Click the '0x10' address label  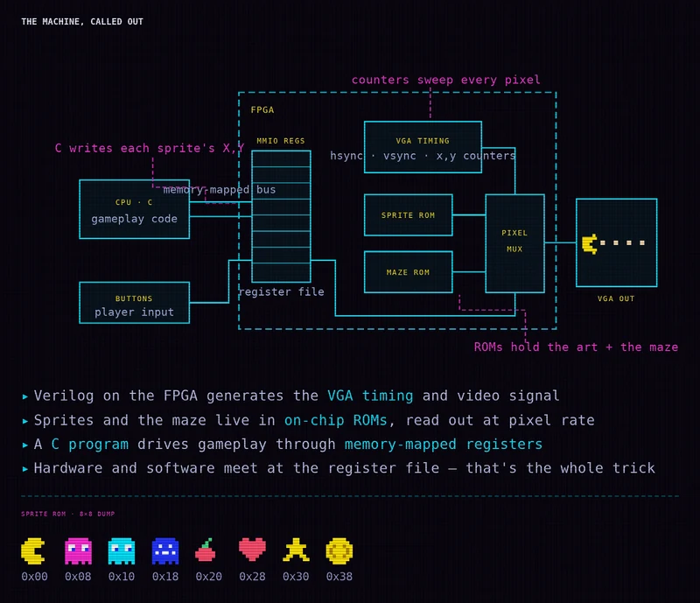pos(122,577)
